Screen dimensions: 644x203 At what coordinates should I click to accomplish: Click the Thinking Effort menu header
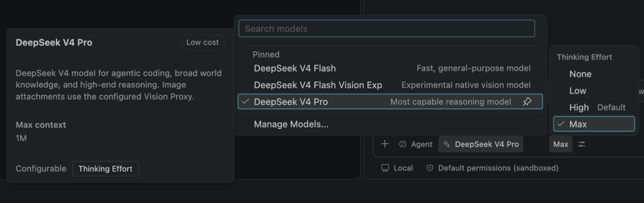[584, 57]
